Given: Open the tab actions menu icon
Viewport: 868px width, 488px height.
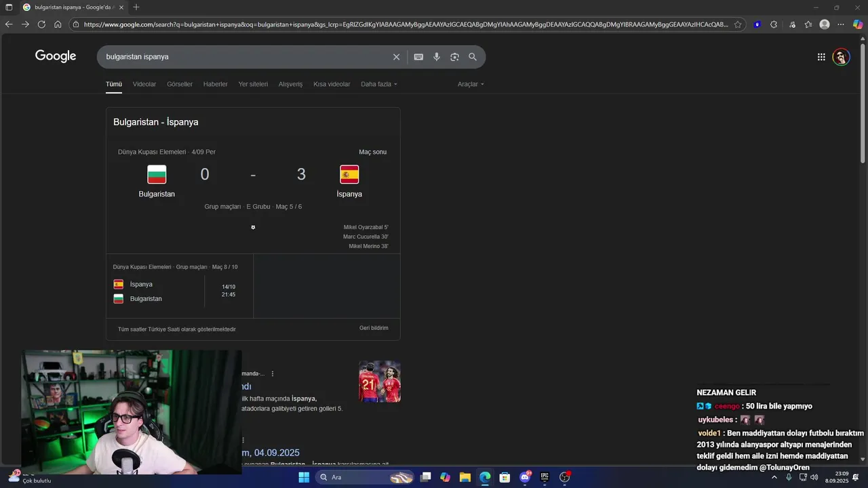Looking at the screenshot, I should [x=9, y=7].
